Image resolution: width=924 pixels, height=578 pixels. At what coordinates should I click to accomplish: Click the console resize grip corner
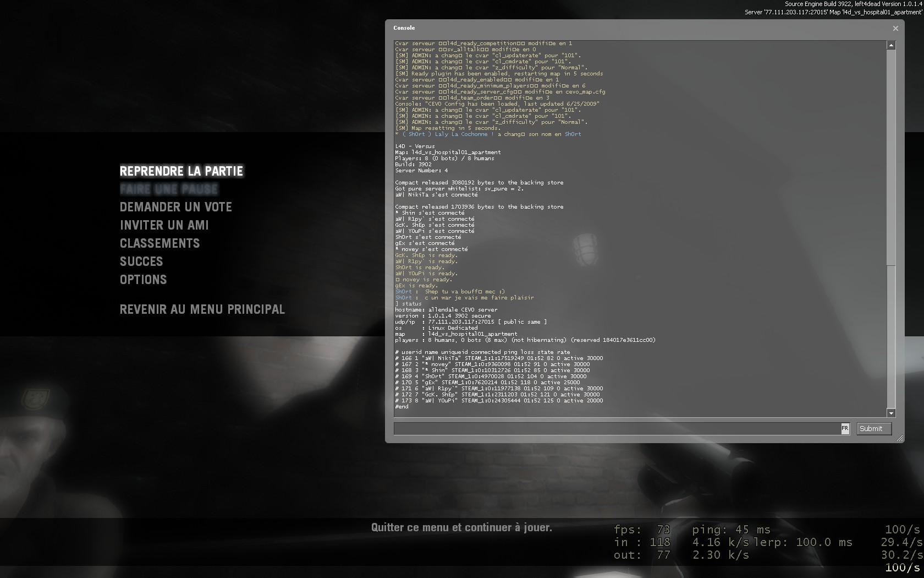[900, 438]
